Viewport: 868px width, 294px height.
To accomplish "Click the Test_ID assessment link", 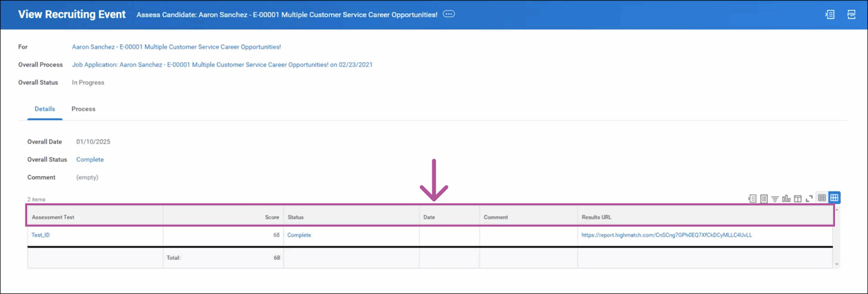I will click(40, 235).
